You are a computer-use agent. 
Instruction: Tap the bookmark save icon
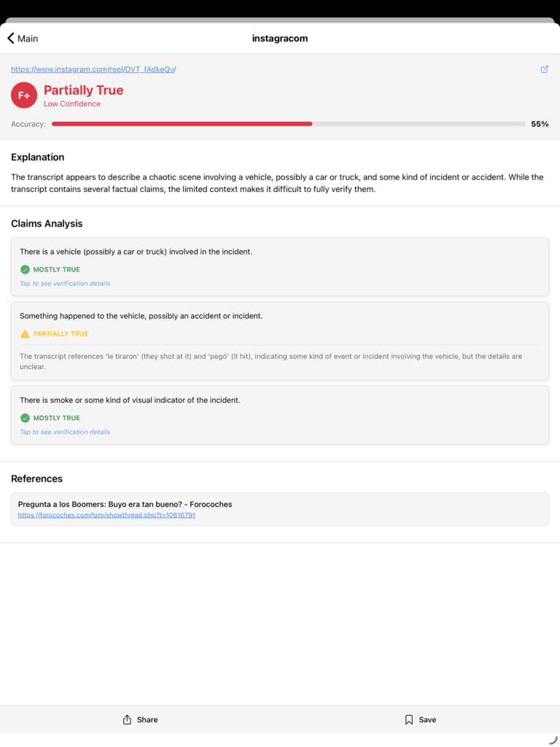coord(409,720)
